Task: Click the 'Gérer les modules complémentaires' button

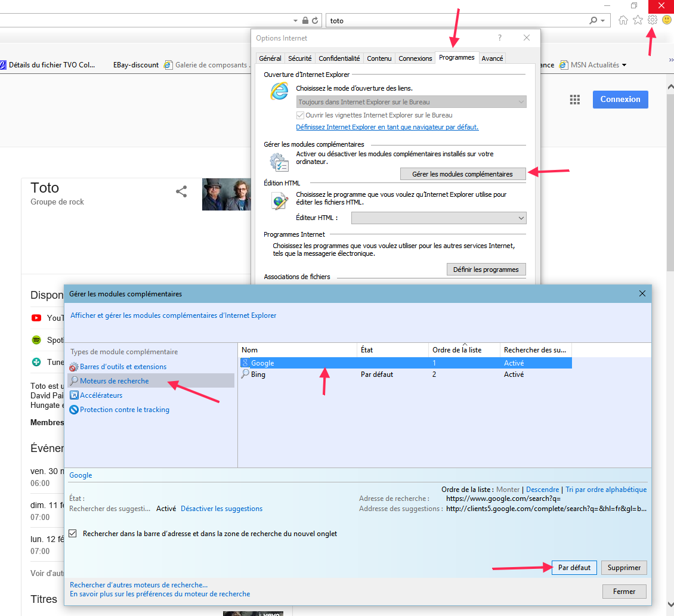Action: (x=462, y=174)
